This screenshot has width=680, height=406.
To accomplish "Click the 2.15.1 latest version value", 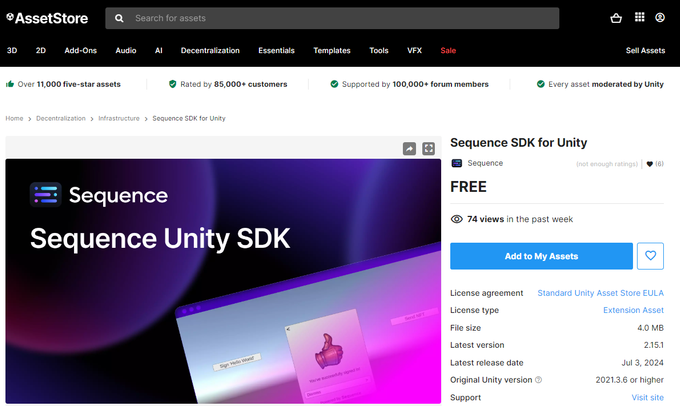I will click(654, 345).
